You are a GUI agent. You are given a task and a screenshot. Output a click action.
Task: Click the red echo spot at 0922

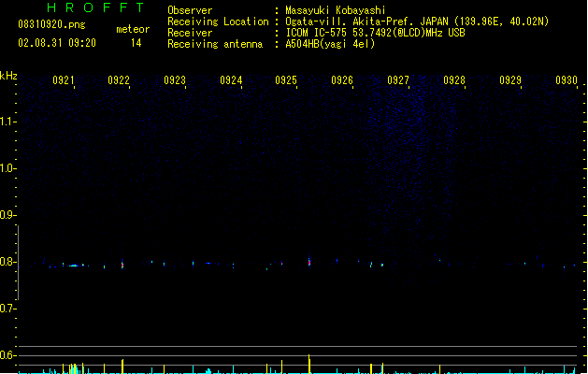tap(122, 265)
